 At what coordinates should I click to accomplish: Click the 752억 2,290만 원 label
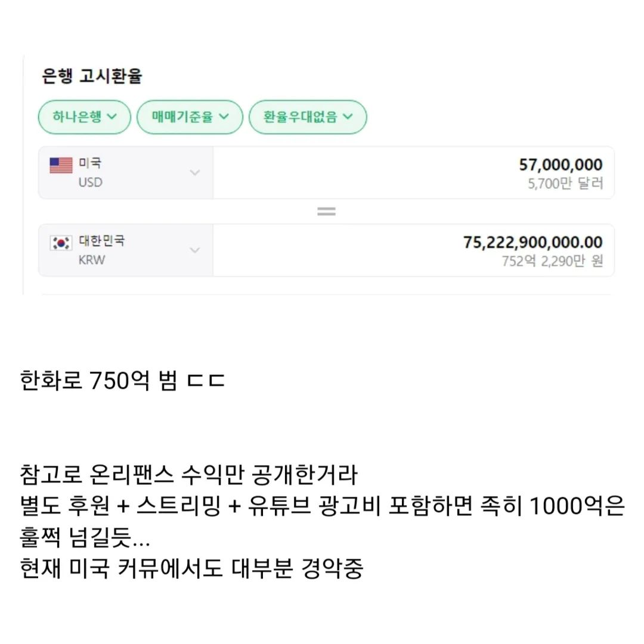pos(555,261)
